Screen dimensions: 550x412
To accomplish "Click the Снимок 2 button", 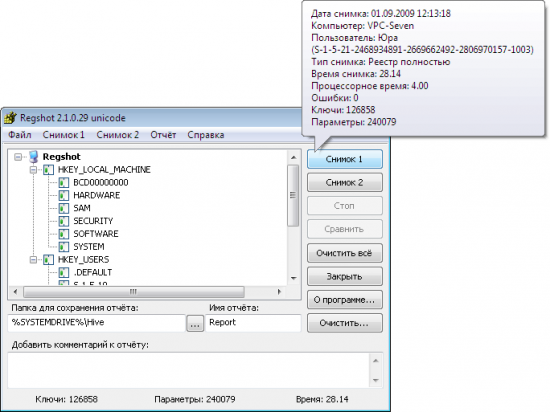I will [345, 183].
